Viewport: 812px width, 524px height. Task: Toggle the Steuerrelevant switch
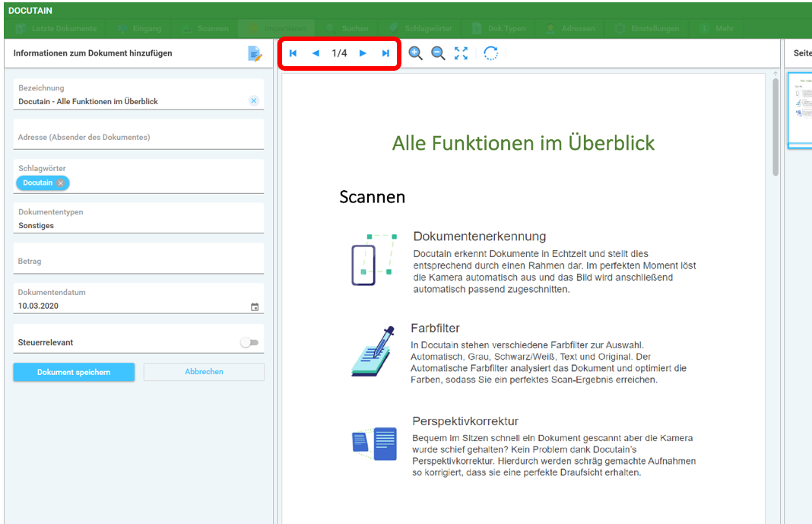[249, 342]
